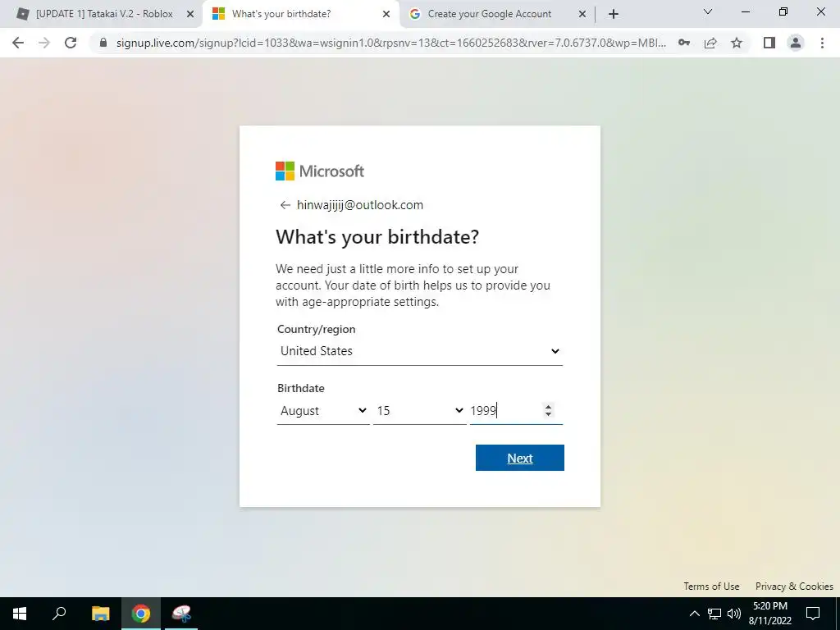840x630 pixels.
Task: Decrease year with the down spinner arrow
Action: point(548,414)
